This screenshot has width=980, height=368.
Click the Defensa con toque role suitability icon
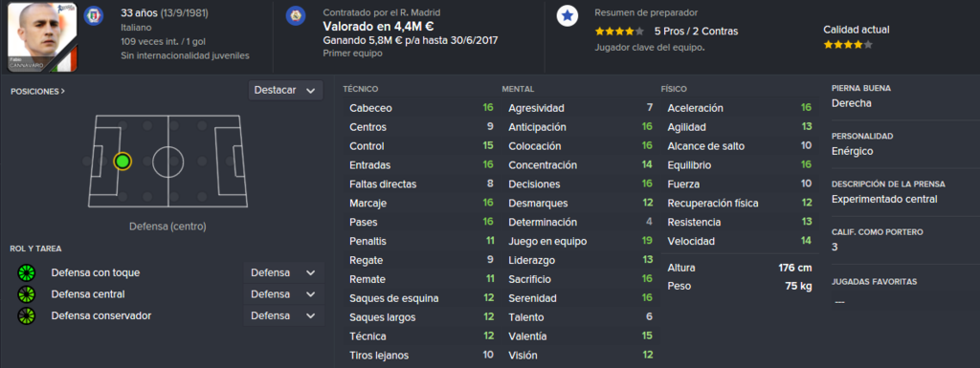(x=26, y=273)
